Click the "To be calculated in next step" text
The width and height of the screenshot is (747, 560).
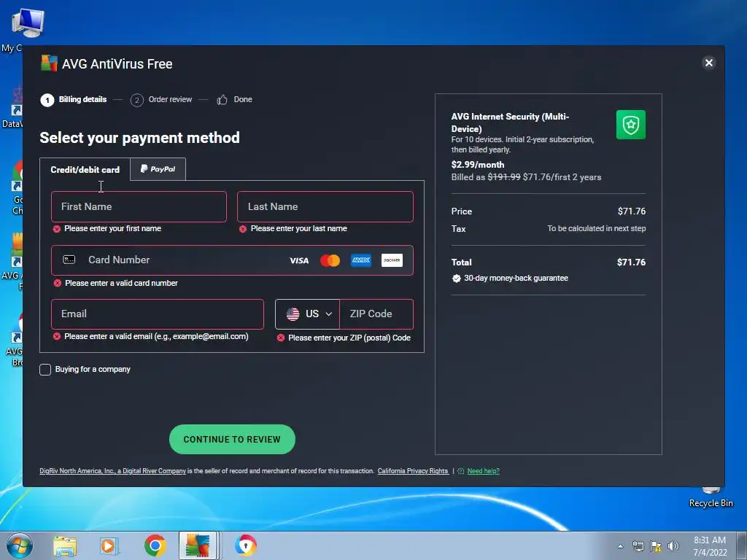tap(596, 228)
